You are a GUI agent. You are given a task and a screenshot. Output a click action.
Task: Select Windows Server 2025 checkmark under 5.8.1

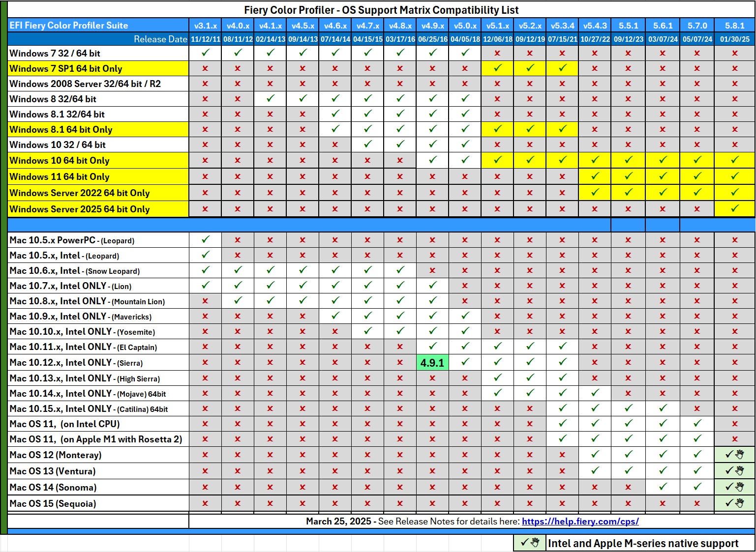[734, 208]
